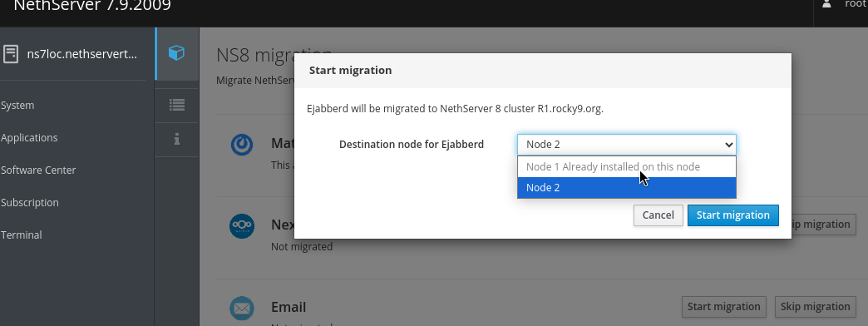
Task: Open the System menu item
Action: 17,105
